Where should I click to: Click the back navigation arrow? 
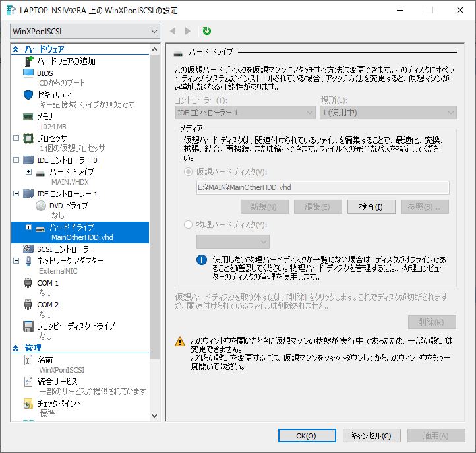[173, 31]
